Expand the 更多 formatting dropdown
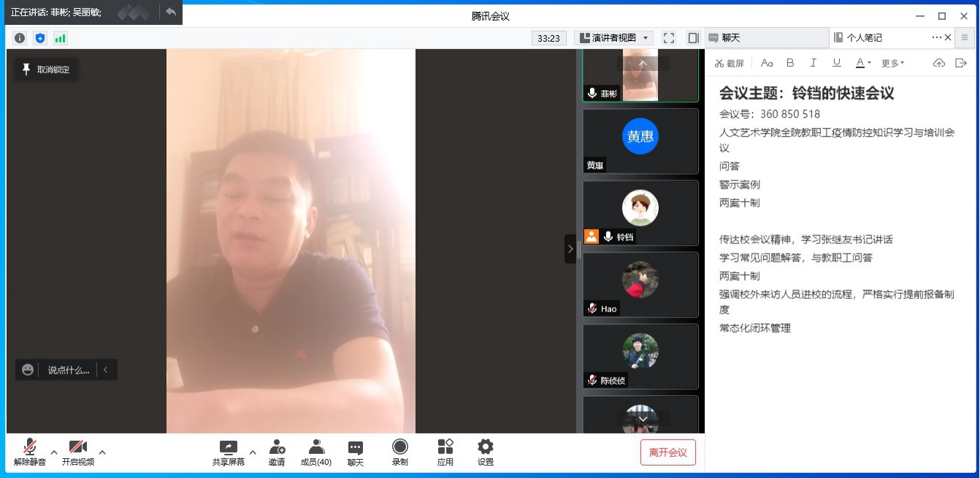The width and height of the screenshot is (980, 478). tap(892, 64)
